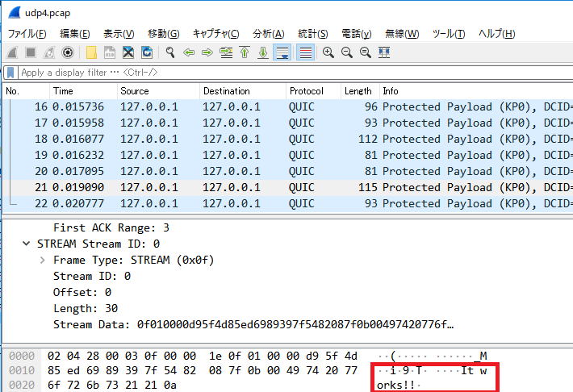Open a capture file folder icon
This screenshot has height=392, width=573.
click(91, 52)
